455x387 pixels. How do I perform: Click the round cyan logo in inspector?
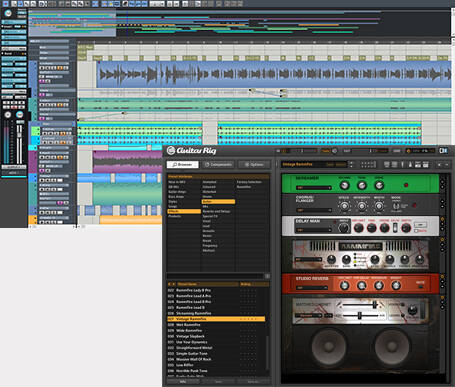[x=8, y=13]
